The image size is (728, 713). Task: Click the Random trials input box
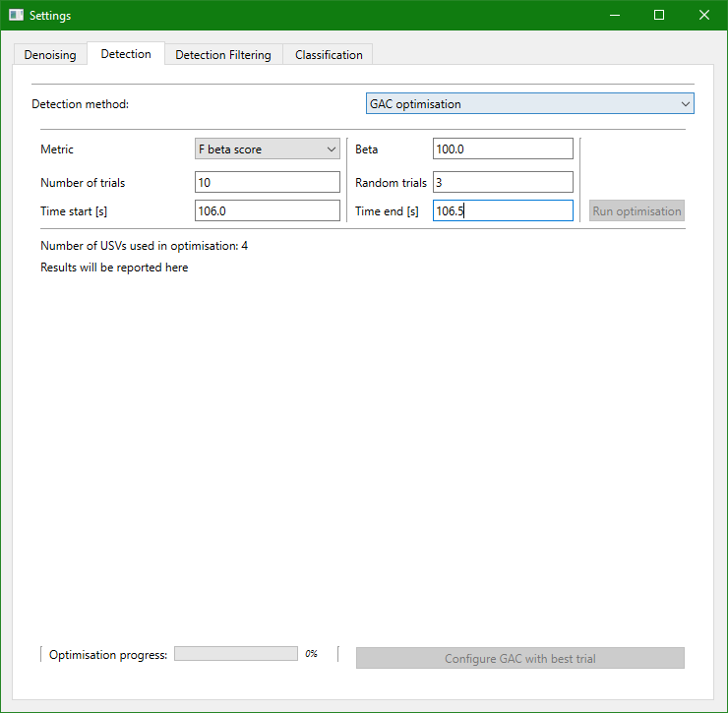tap(503, 182)
